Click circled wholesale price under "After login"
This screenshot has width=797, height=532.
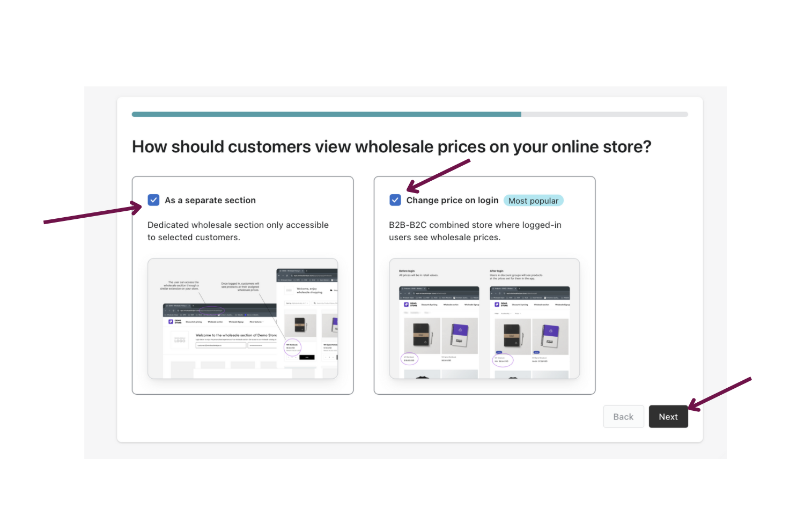tap(503, 360)
